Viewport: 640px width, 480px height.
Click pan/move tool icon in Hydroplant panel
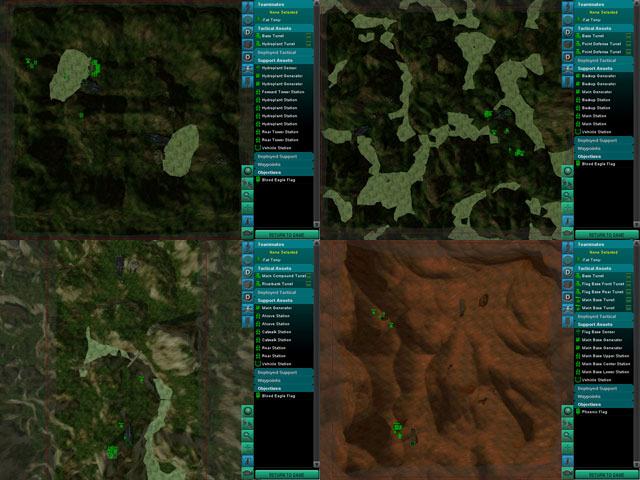(x=248, y=208)
